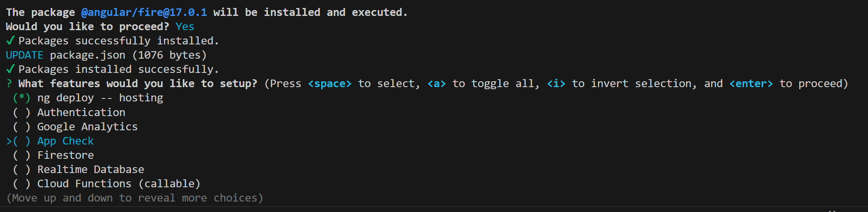Click the "Yes" answer text
868x212 pixels.
(185, 27)
